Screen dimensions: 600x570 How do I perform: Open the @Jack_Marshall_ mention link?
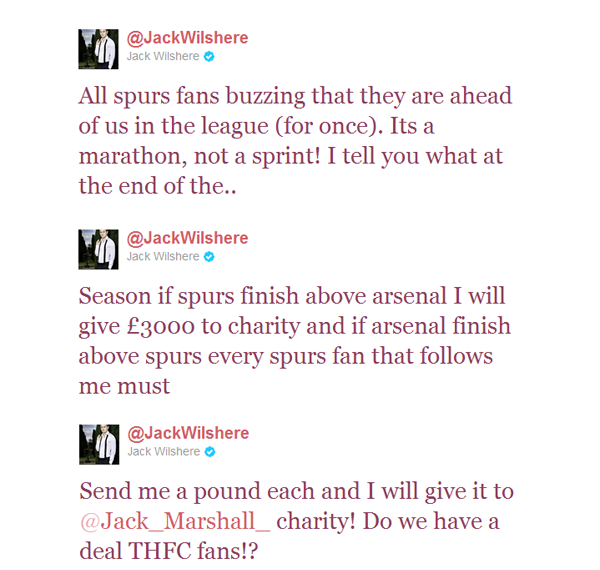[x=175, y=521]
